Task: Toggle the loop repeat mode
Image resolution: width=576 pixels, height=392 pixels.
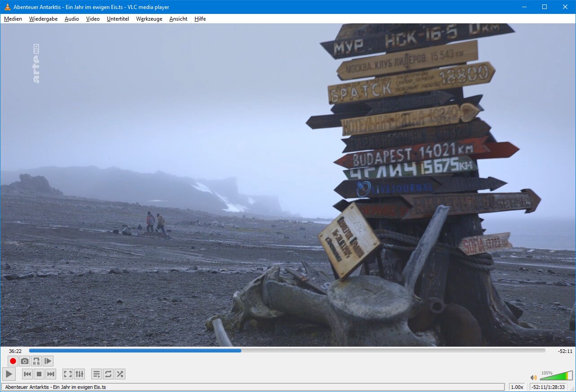Action: pyautogui.click(x=108, y=374)
